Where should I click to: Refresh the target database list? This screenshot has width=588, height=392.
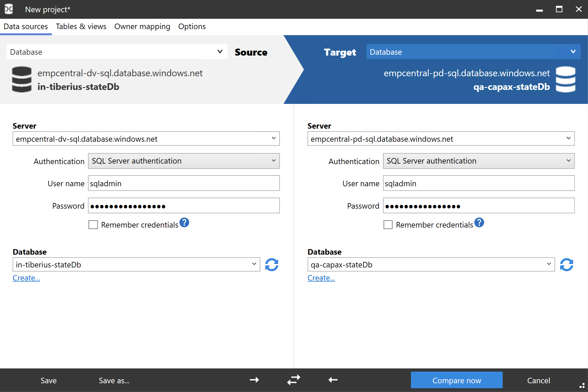tap(566, 265)
